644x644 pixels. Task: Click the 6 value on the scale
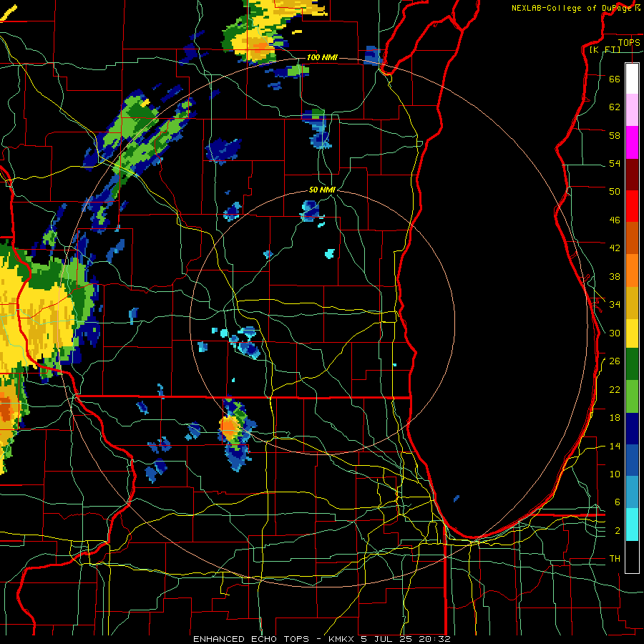(x=618, y=502)
